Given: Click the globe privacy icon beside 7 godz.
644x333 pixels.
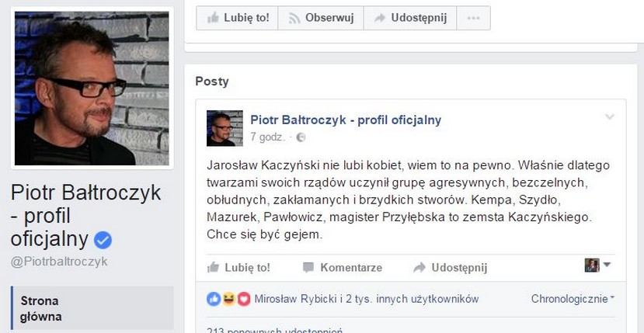Looking at the screenshot, I should tap(301, 137).
